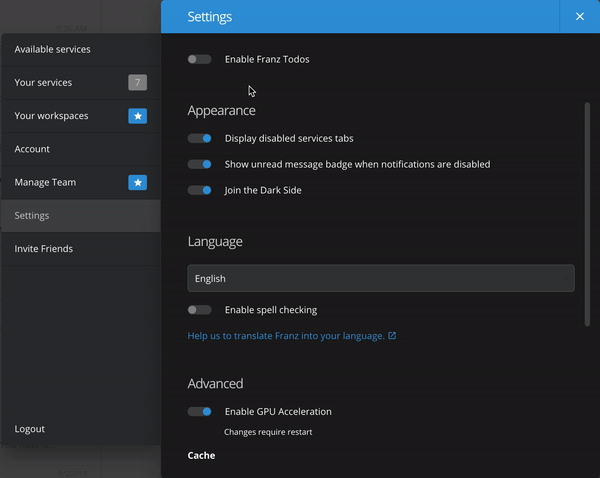The height and width of the screenshot is (478, 600).
Task: Open the English language dropdown
Action: point(381,278)
